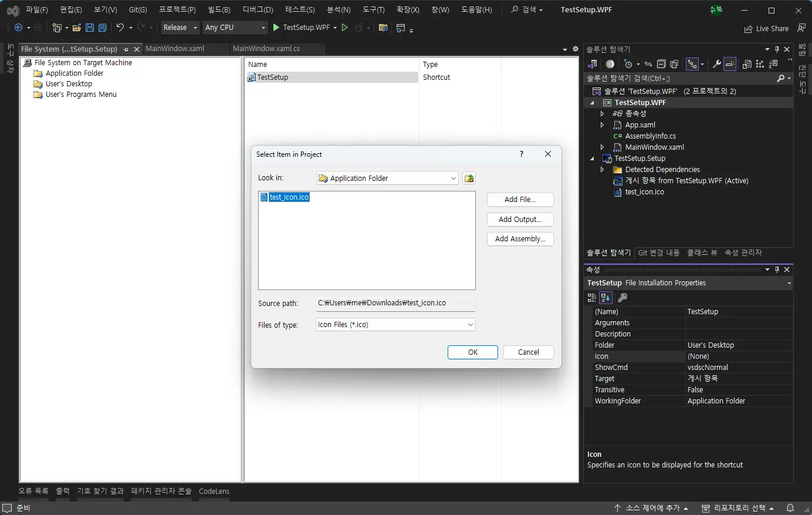Collapse the TestSetup.Setup project node
The width and height of the screenshot is (812, 515).
point(592,159)
